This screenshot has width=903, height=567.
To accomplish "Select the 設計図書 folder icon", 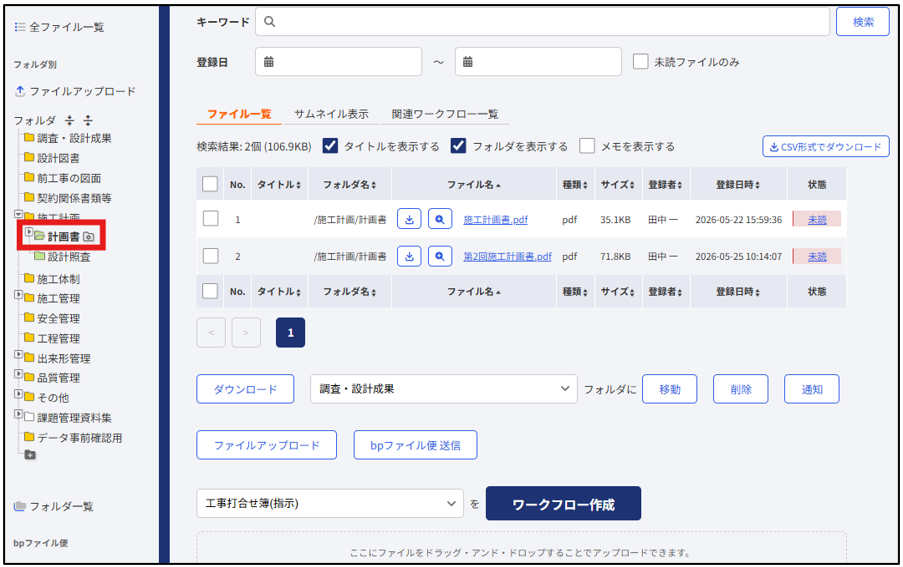I will 29,157.
